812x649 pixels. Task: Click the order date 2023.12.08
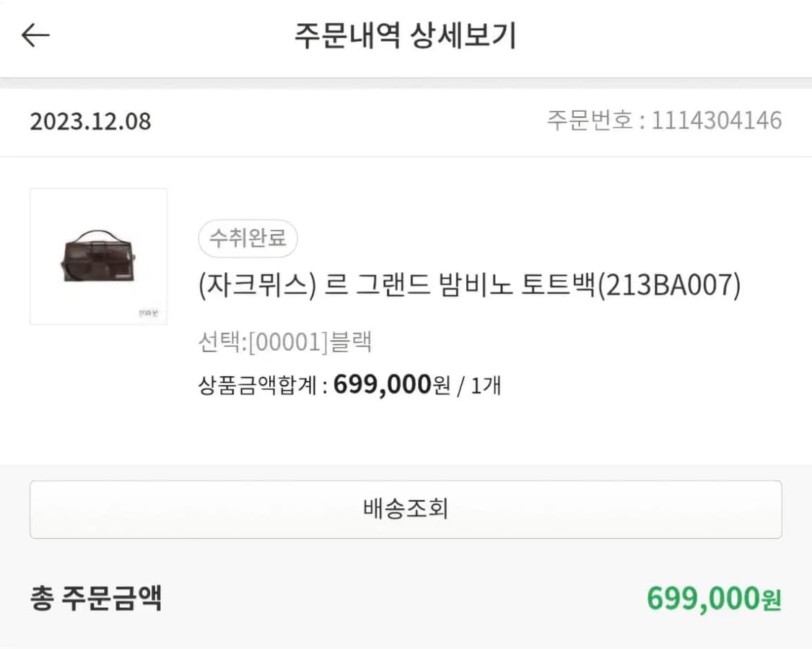pos(91,121)
